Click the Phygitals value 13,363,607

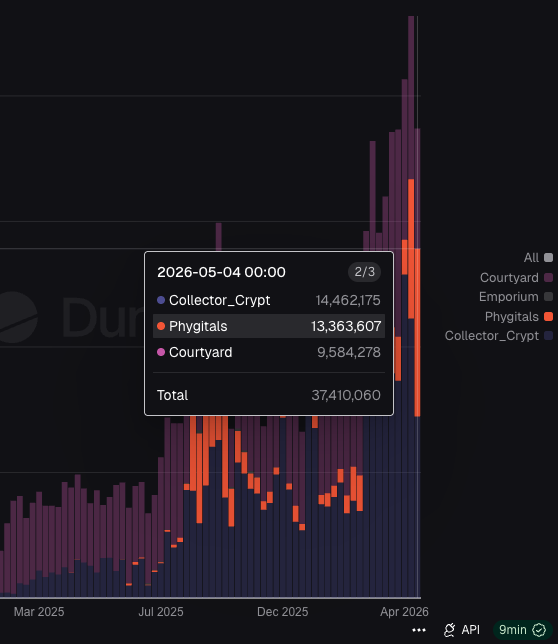click(x=346, y=326)
